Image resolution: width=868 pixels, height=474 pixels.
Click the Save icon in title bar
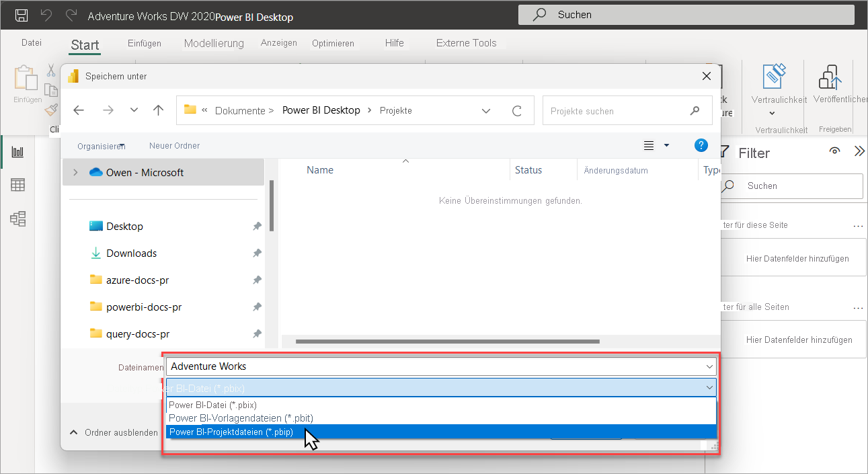pyautogui.click(x=21, y=14)
